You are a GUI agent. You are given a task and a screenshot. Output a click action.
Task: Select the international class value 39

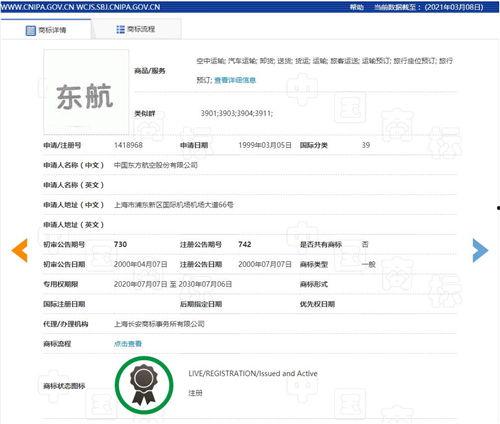tap(366, 145)
